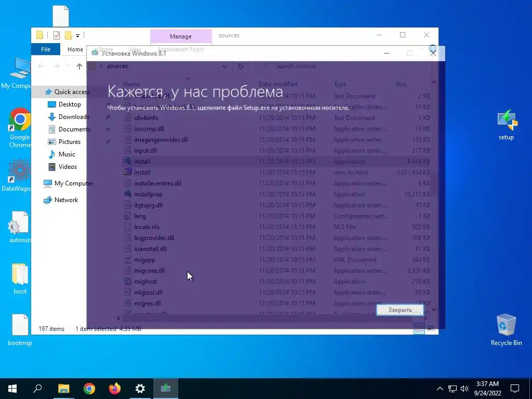
Task: Open the notification center icon
Action: pyautogui.click(x=515, y=389)
